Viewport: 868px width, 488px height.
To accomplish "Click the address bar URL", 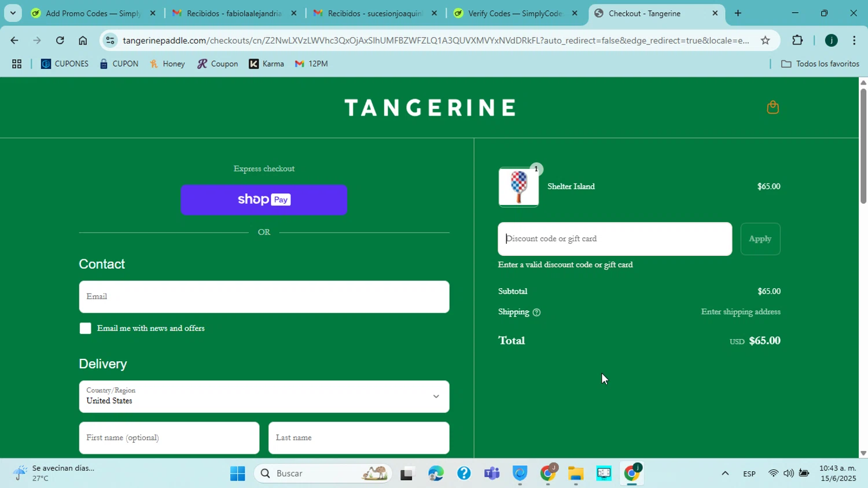I will pyautogui.click(x=435, y=41).
